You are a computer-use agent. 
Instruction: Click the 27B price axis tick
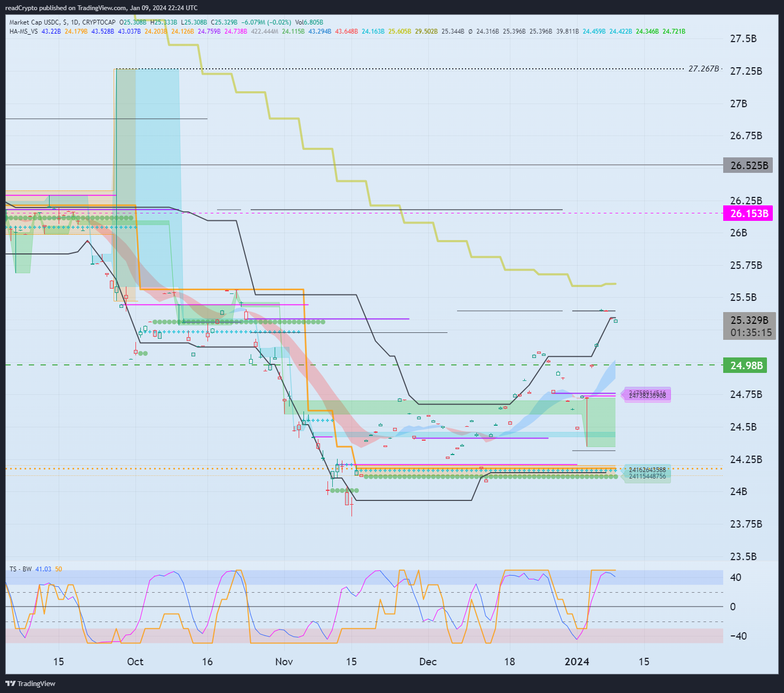coord(739,103)
